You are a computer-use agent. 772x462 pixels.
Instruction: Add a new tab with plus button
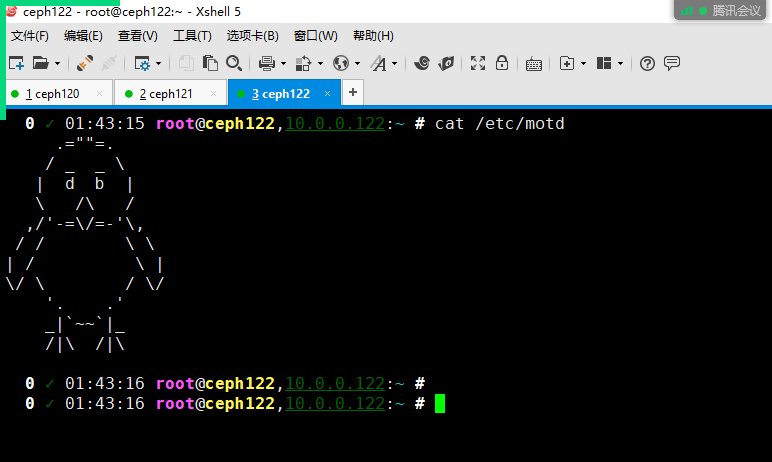(352, 93)
